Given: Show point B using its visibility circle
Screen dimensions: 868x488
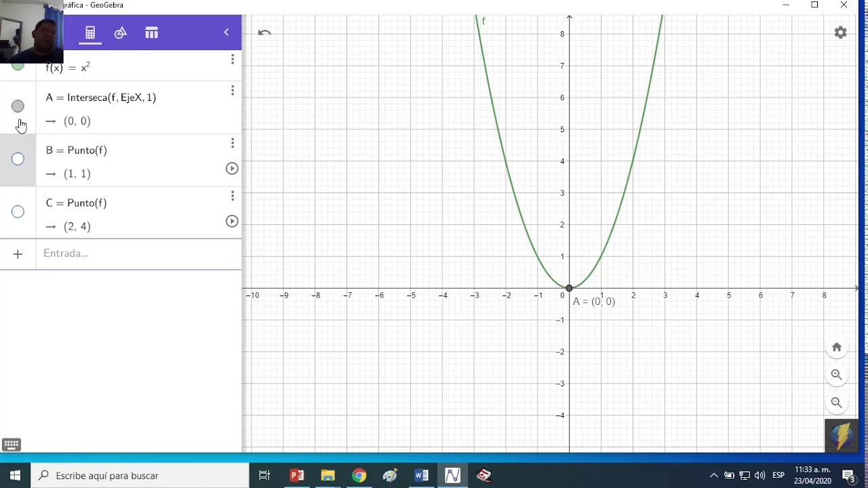Looking at the screenshot, I should (18, 159).
